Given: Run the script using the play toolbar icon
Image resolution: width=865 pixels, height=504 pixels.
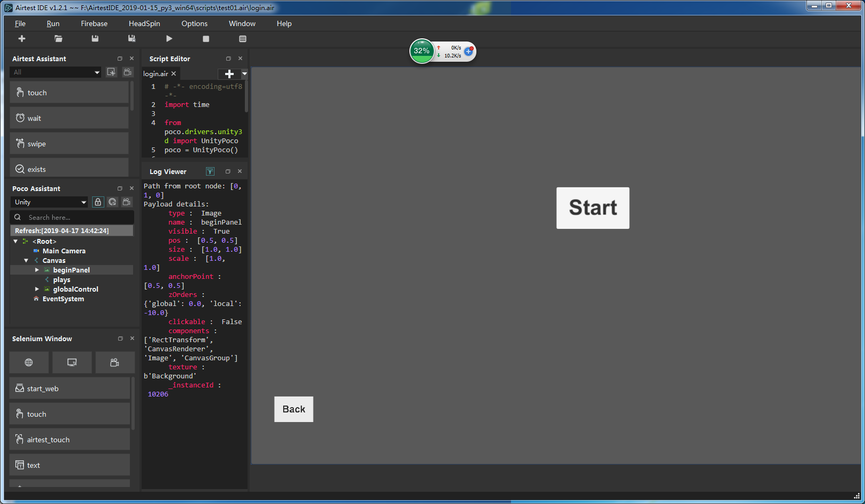Looking at the screenshot, I should pyautogui.click(x=169, y=38).
